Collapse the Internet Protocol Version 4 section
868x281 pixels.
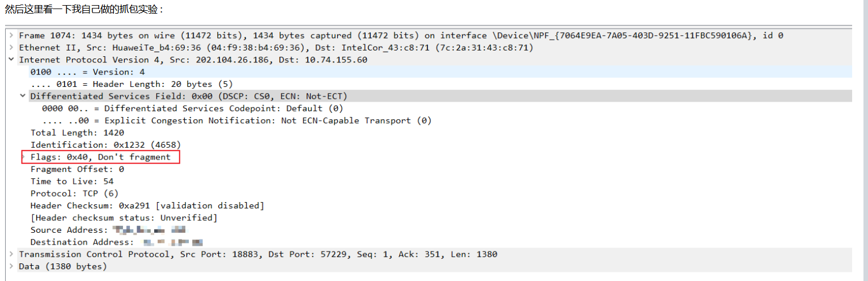[x=11, y=60]
